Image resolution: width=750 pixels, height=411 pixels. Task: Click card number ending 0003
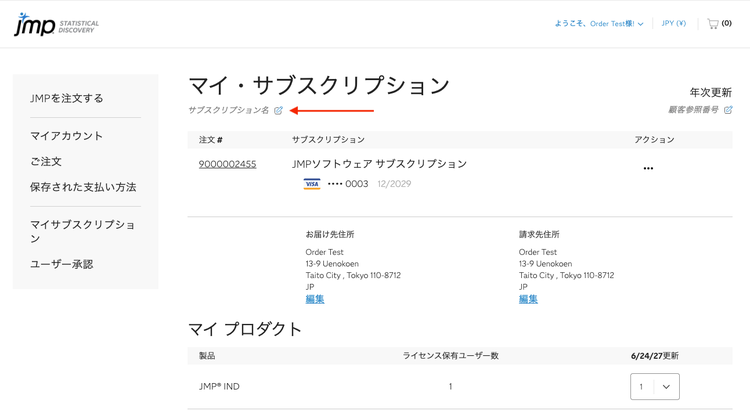[x=348, y=184]
